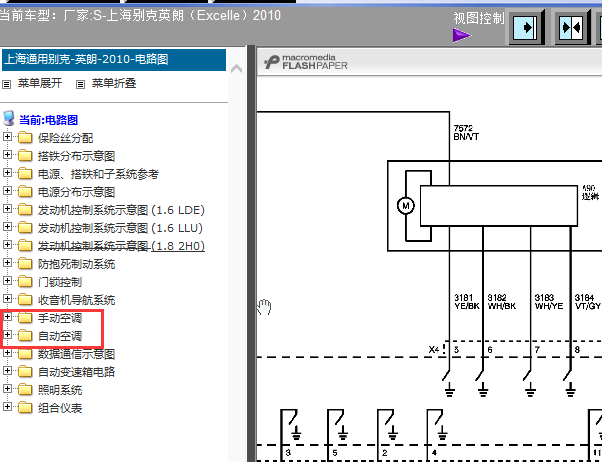The image size is (602, 462).
Task: Click the view control right-arrow panel button
Action: click(x=527, y=28)
